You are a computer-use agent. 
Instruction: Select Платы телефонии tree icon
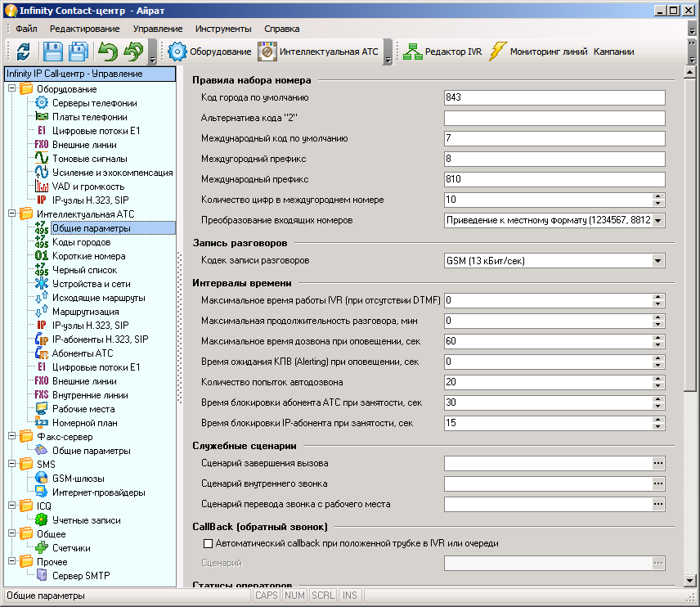tap(42, 117)
